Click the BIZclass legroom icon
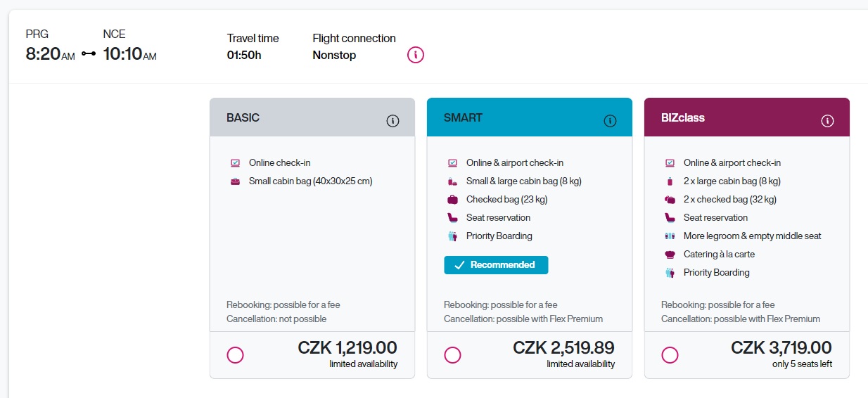 point(670,236)
